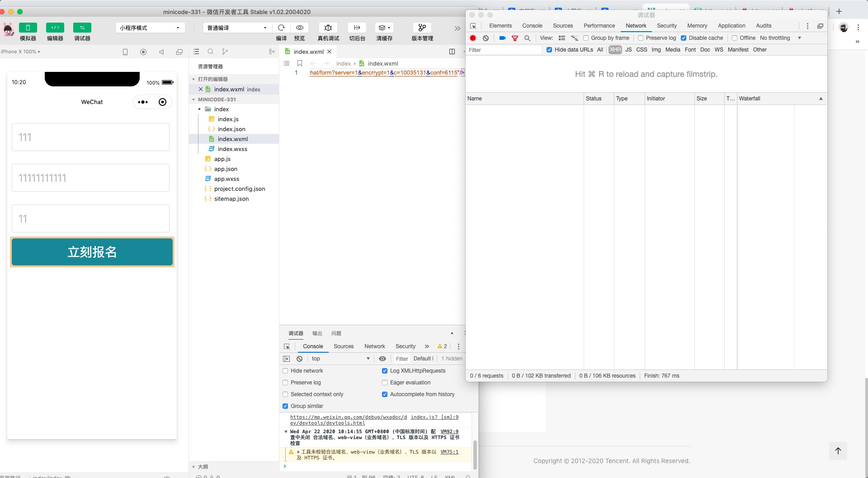Click the record network log red button
The width and height of the screenshot is (868, 478).
click(473, 38)
